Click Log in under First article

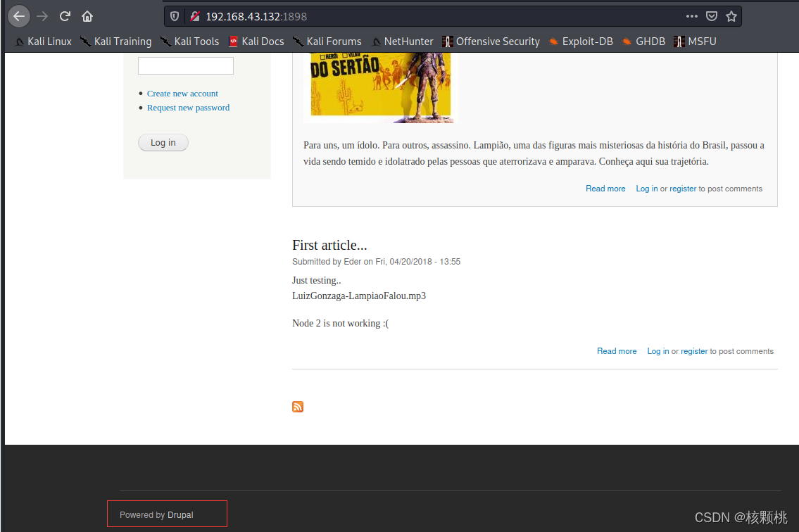[658, 351]
